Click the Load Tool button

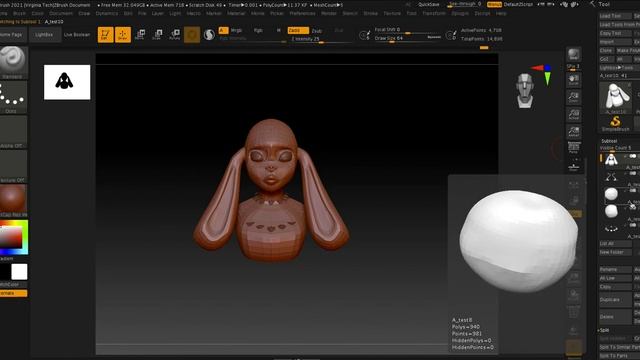click(x=615, y=16)
